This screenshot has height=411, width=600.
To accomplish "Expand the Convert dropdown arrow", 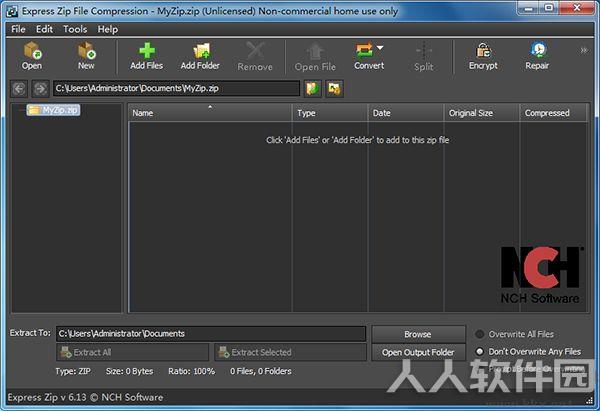I will tap(380, 47).
